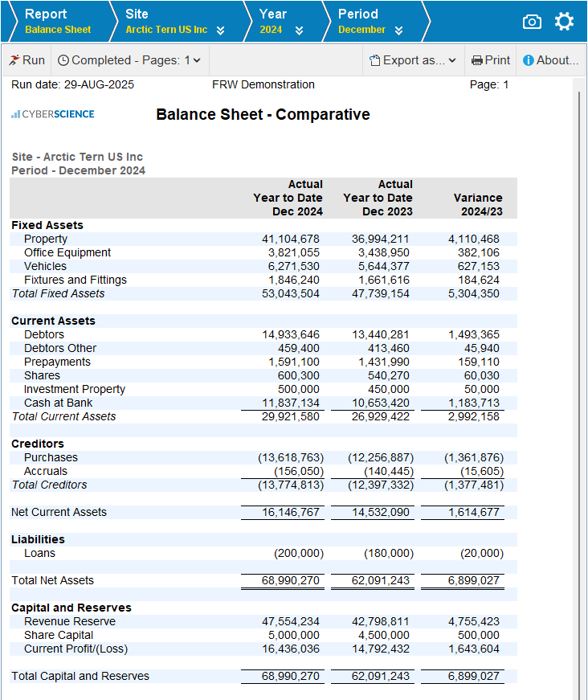Open settings with the gear icon
Image resolution: width=588 pixels, height=700 pixels.
[x=565, y=22]
